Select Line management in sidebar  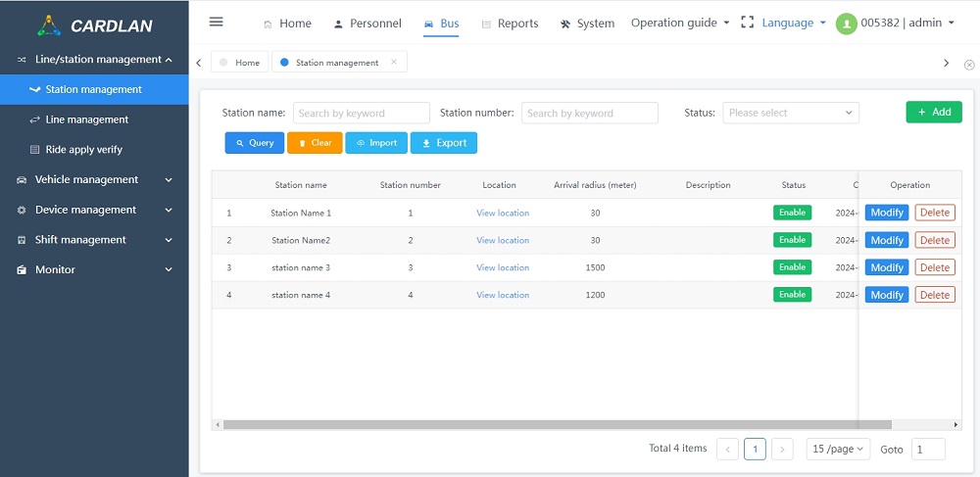86,119
